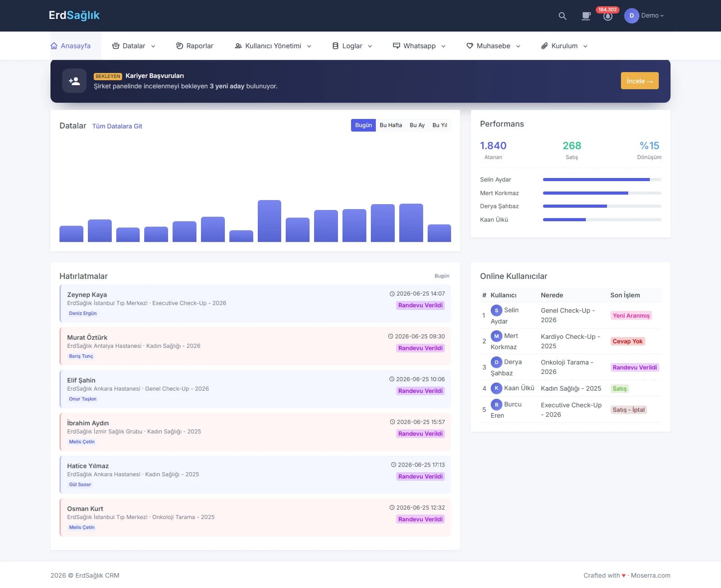
Task: Expand the Whatsapp dropdown chevron
Action: click(x=443, y=46)
